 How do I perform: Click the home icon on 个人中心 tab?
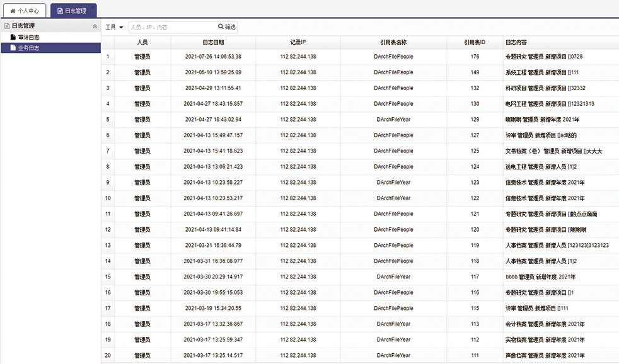[12, 11]
